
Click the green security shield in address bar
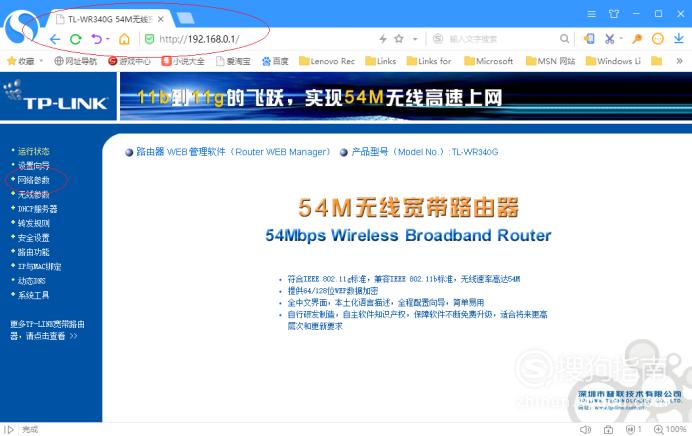click(150, 39)
